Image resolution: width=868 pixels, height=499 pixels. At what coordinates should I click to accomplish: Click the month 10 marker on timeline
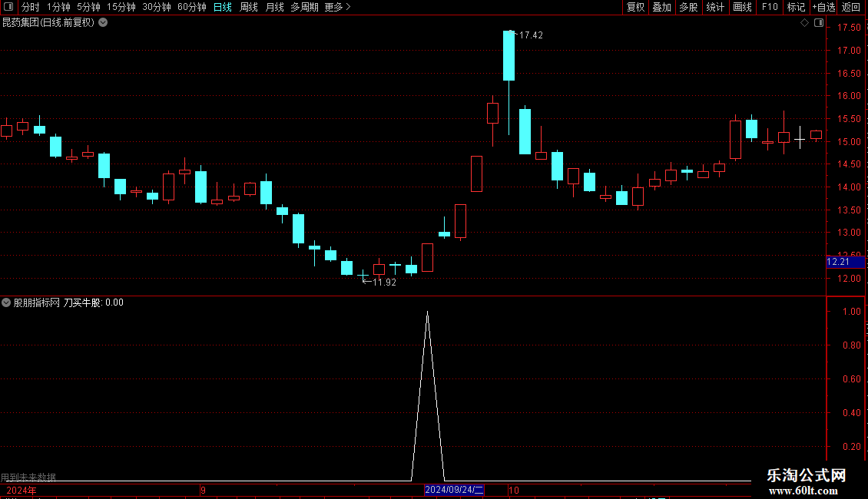tap(514, 490)
